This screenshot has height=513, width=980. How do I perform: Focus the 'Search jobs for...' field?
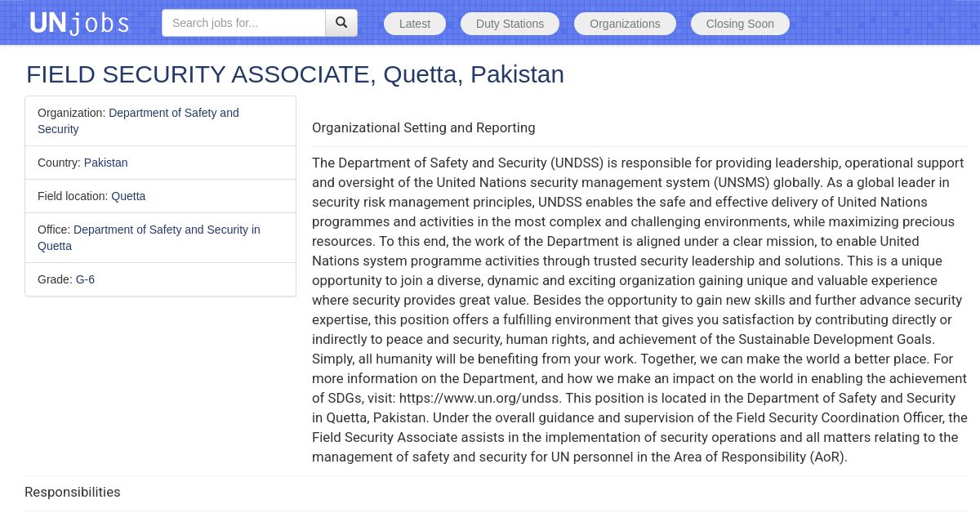click(243, 23)
